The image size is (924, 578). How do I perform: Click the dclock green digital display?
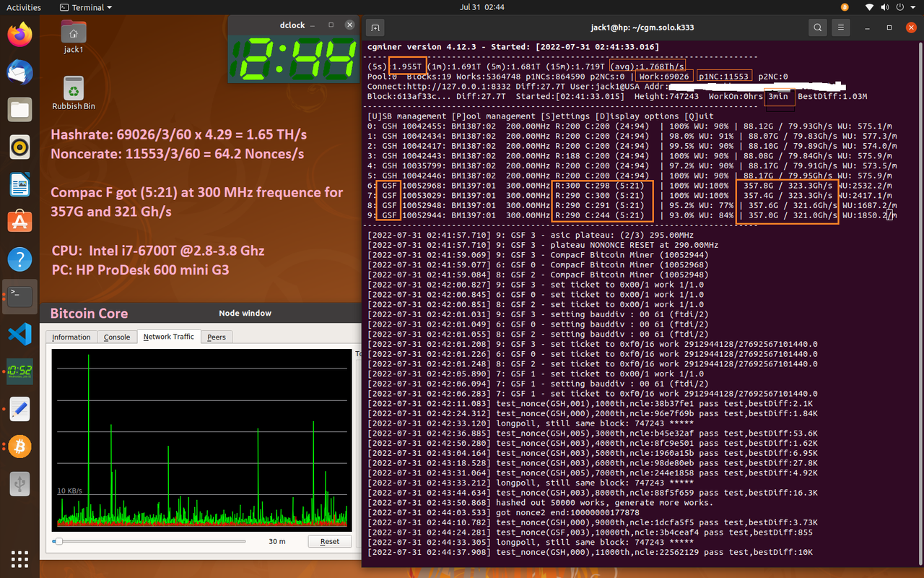coord(295,59)
